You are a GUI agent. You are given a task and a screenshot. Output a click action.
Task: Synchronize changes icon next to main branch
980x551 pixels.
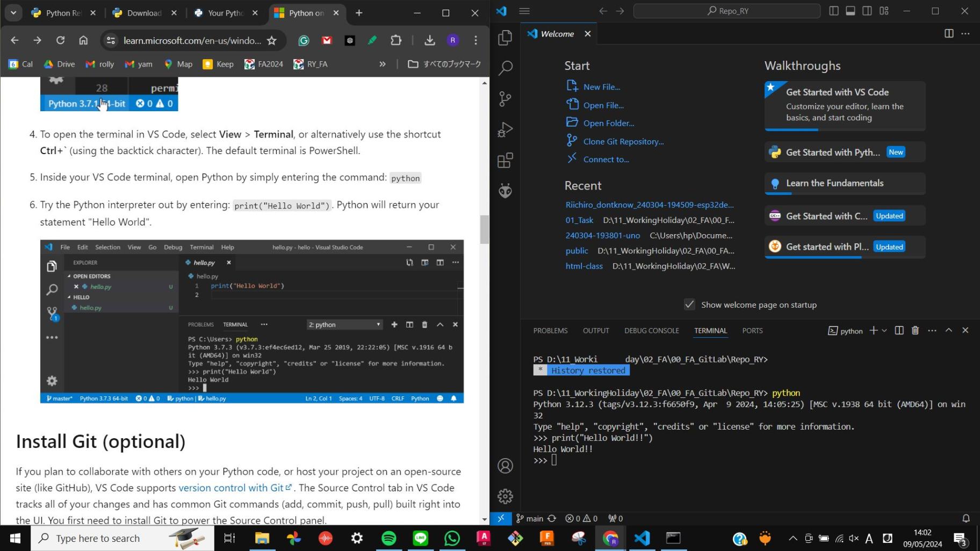pos(552,518)
